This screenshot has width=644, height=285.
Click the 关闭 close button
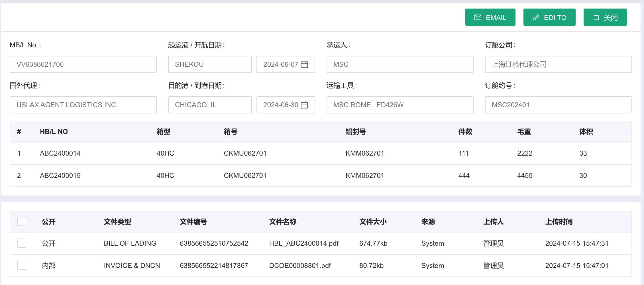[x=605, y=17]
